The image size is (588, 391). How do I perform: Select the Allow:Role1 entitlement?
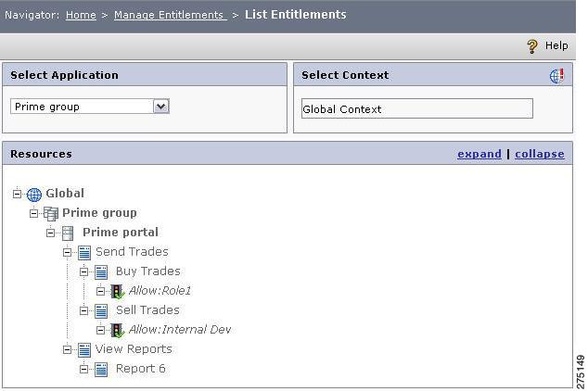160,291
